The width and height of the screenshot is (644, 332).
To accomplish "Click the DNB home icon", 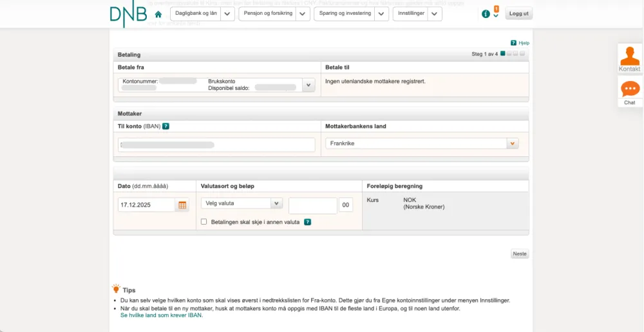I will click(158, 14).
